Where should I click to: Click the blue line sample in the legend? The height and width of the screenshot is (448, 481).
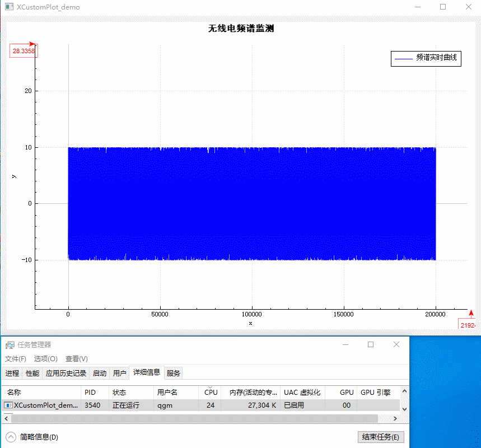coord(403,58)
